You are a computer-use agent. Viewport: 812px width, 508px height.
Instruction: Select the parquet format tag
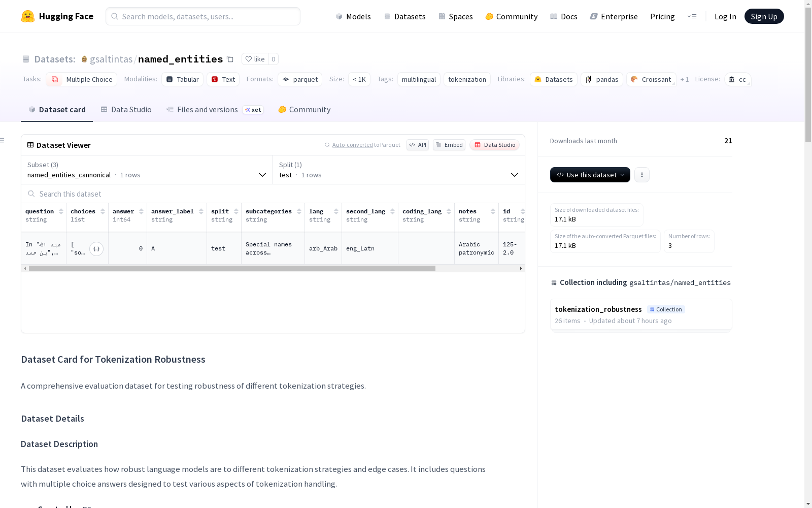(300, 79)
